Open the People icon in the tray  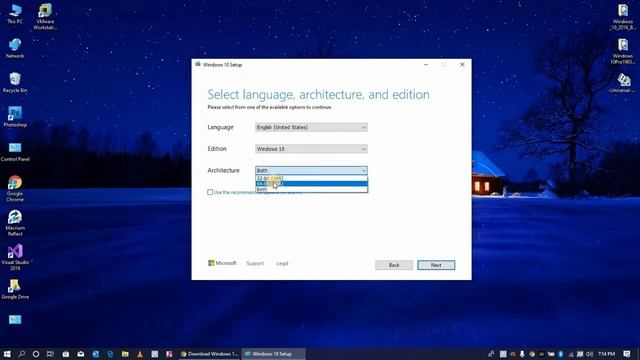pos(491,354)
